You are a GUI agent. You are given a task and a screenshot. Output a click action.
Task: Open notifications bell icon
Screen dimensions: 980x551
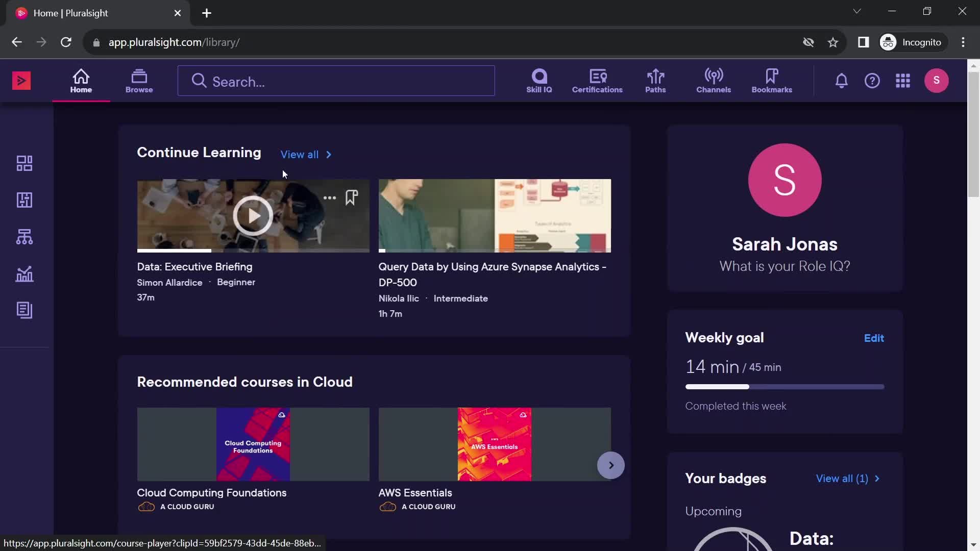[x=841, y=81]
